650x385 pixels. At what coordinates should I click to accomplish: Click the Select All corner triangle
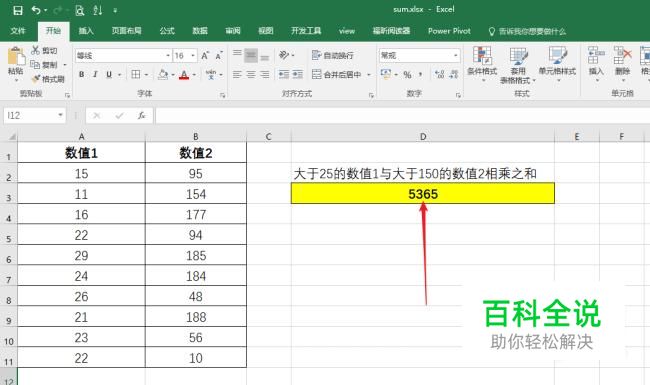tap(12, 136)
